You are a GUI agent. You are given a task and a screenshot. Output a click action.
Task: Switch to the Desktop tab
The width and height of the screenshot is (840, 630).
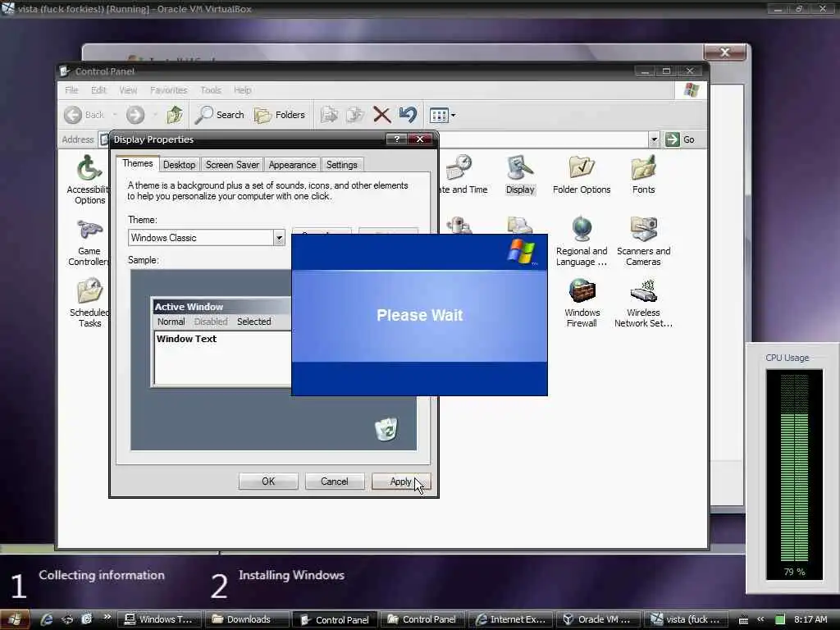179,165
